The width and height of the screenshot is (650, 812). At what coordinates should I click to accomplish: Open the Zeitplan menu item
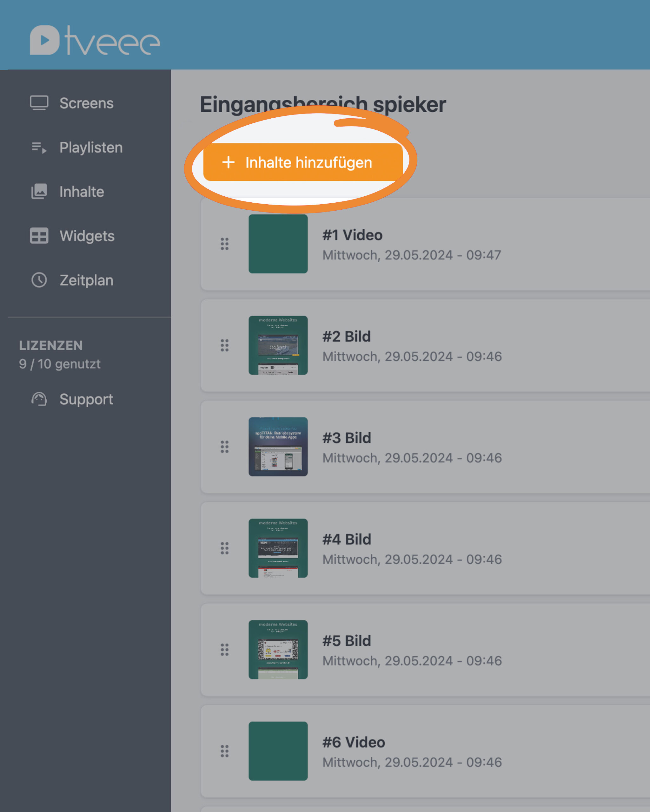(x=86, y=280)
